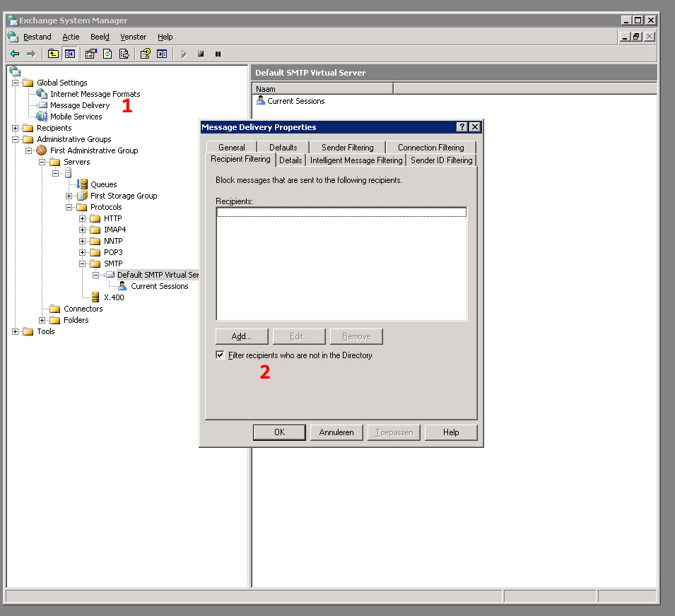Viewport: 675px width, 616px height.
Task: Click the Back arrow toolbar icon
Action: [x=15, y=54]
